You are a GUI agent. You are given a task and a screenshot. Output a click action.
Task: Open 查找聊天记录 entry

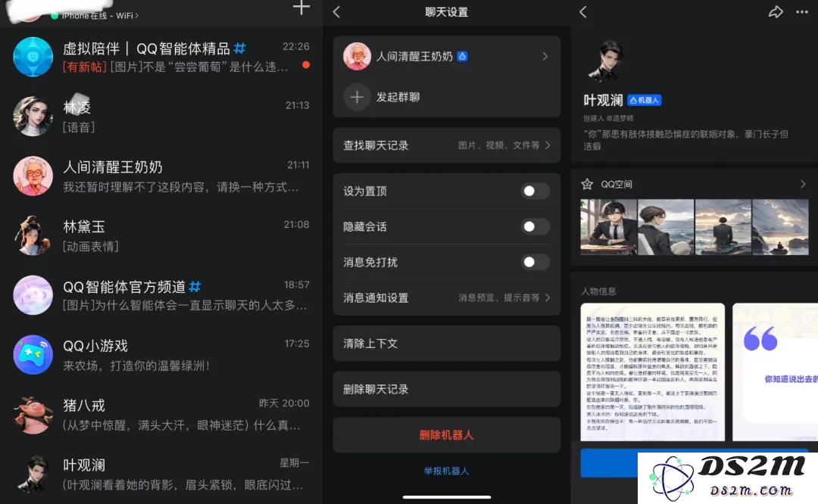(x=447, y=145)
